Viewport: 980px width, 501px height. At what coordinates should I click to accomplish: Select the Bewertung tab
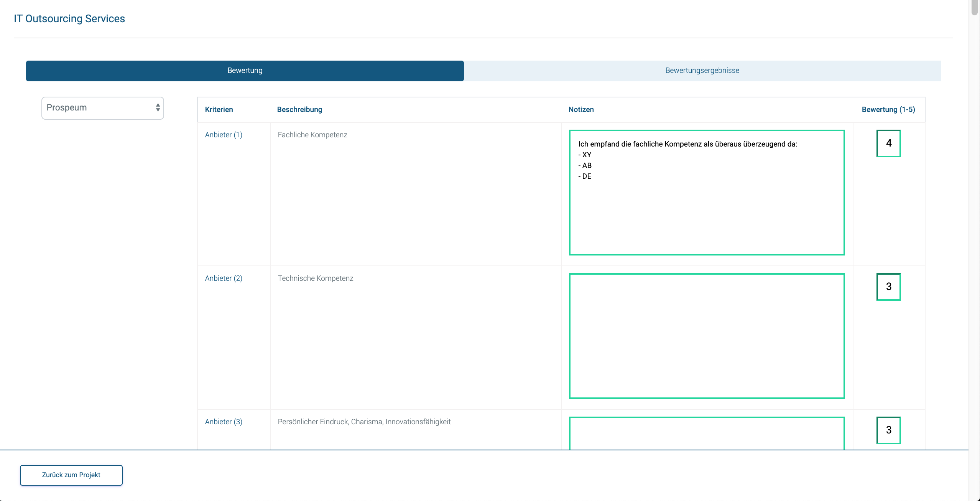click(x=245, y=71)
